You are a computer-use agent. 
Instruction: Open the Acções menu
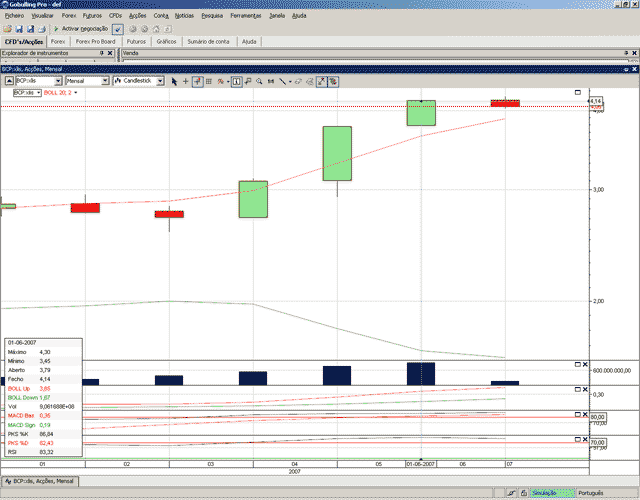(138, 16)
